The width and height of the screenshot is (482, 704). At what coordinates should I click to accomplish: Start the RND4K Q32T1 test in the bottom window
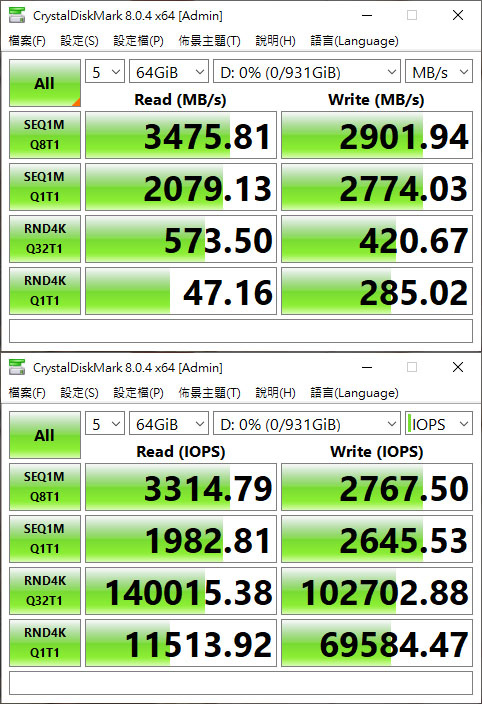point(45,591)
